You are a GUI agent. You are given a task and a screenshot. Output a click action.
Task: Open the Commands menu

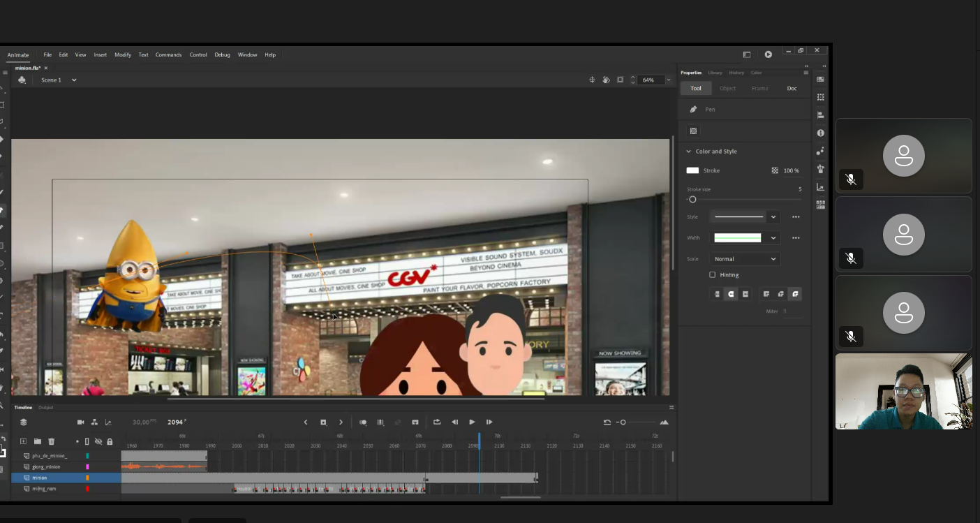[168, 54]
